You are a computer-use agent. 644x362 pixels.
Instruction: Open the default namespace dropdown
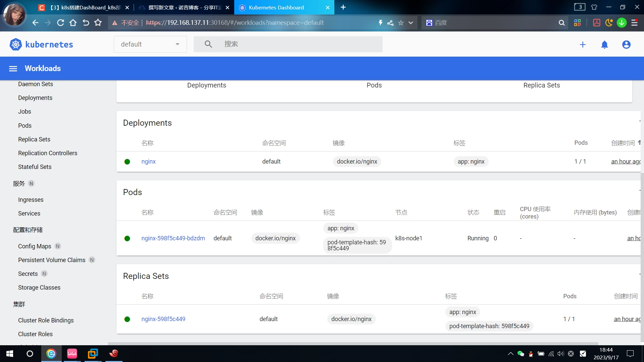150,44
